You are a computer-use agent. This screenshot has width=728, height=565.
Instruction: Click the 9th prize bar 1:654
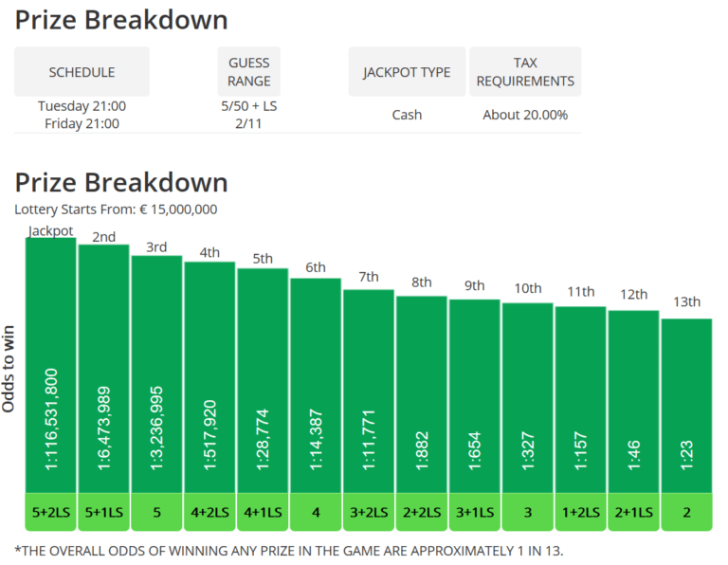click(475, 396)
